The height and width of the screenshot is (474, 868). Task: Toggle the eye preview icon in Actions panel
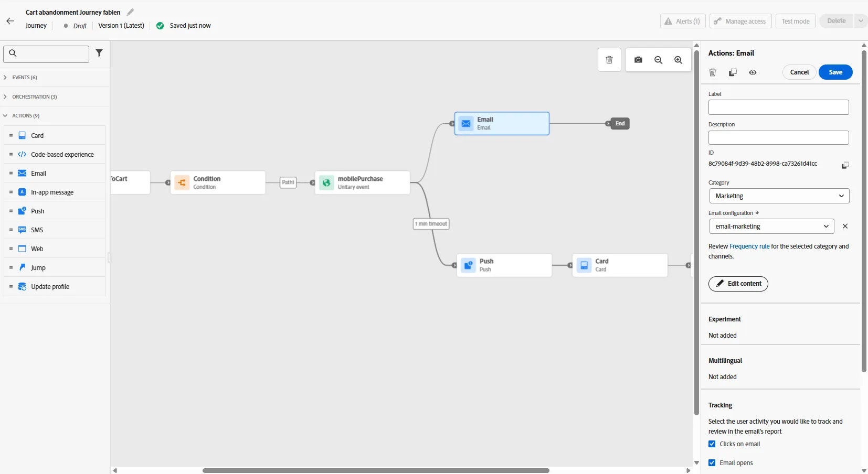click(x=753, y=72)
